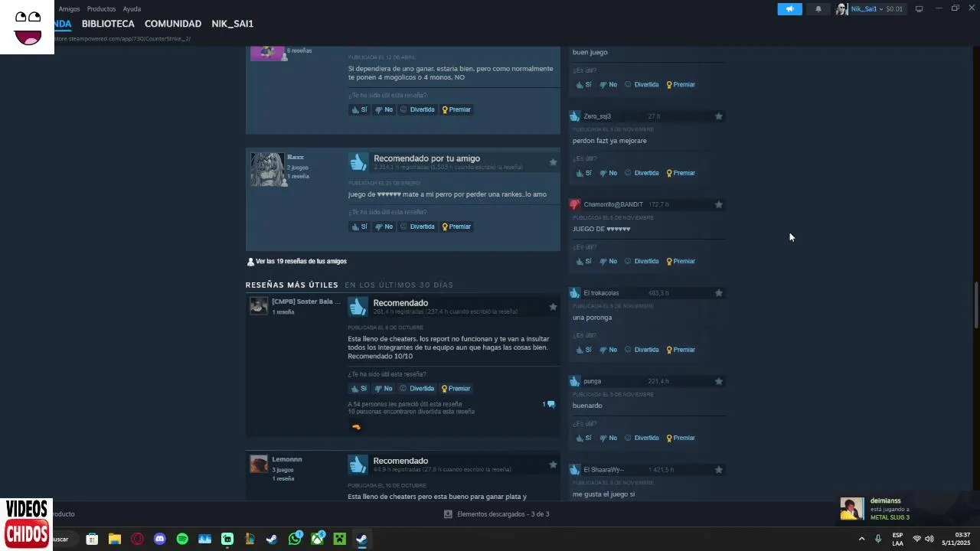Click Premiar on the 'buen juego' review
This screenshot has width=980, height=551.
tap(681, 84)
